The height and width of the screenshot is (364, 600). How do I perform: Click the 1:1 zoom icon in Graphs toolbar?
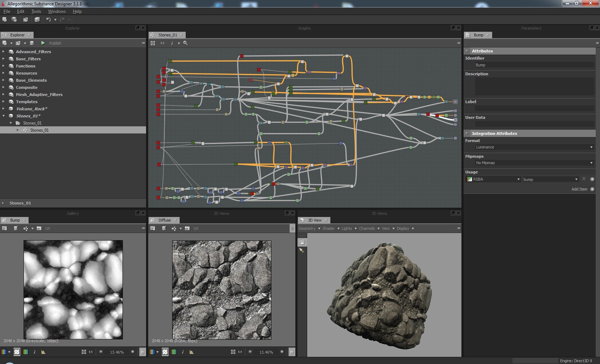point(162,43)
